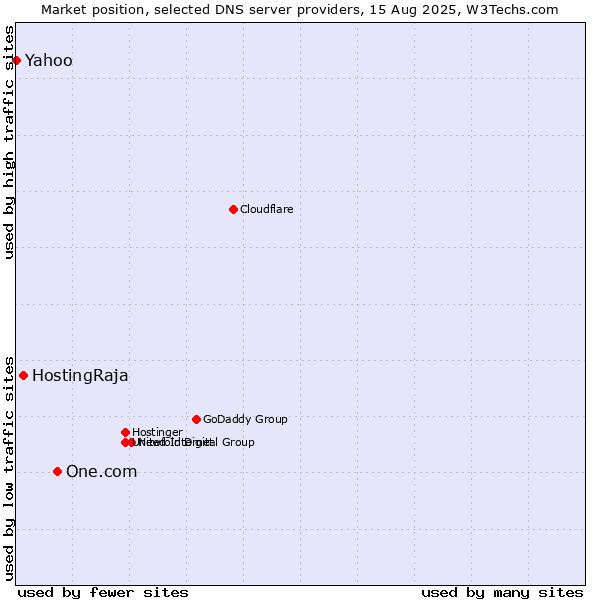Select the Hostinger label
This screenshot has height=600, width=600.
point(157,432)
